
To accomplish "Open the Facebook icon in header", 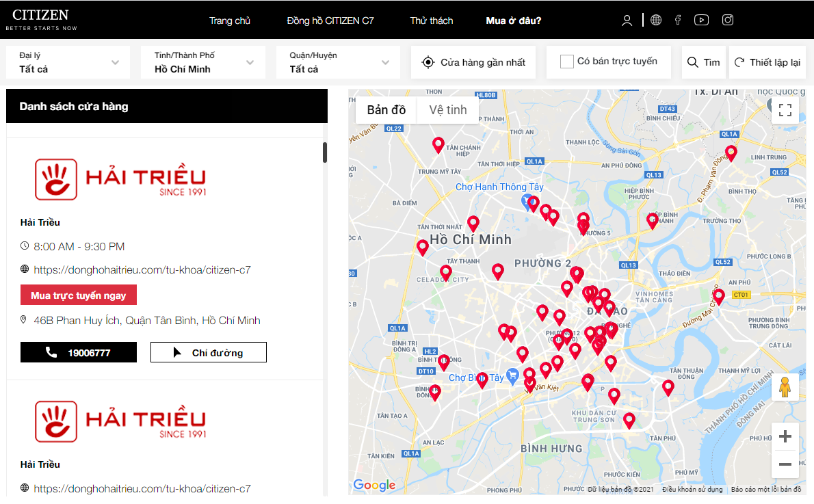I will 677,21.
